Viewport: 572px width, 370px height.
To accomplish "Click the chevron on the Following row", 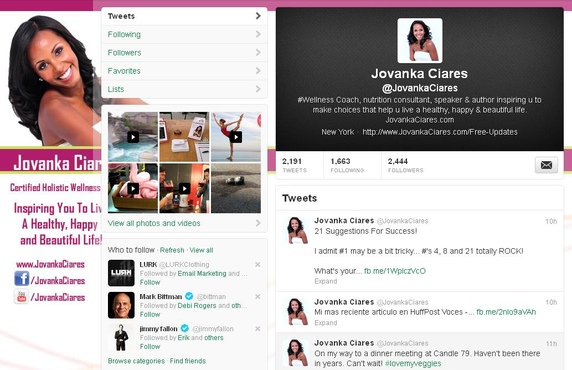I will (258, 34).
